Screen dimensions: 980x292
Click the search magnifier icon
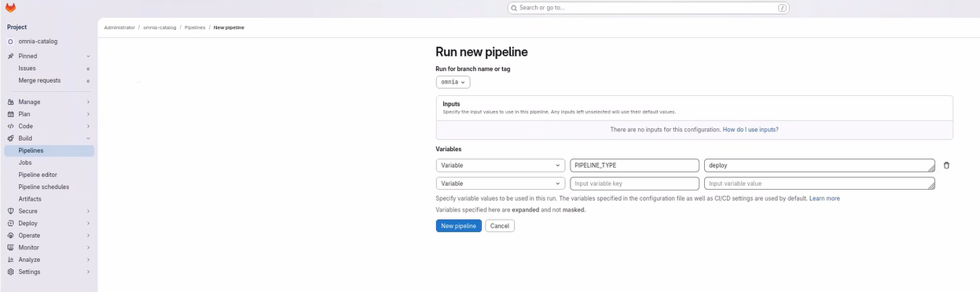coord(514,8)
